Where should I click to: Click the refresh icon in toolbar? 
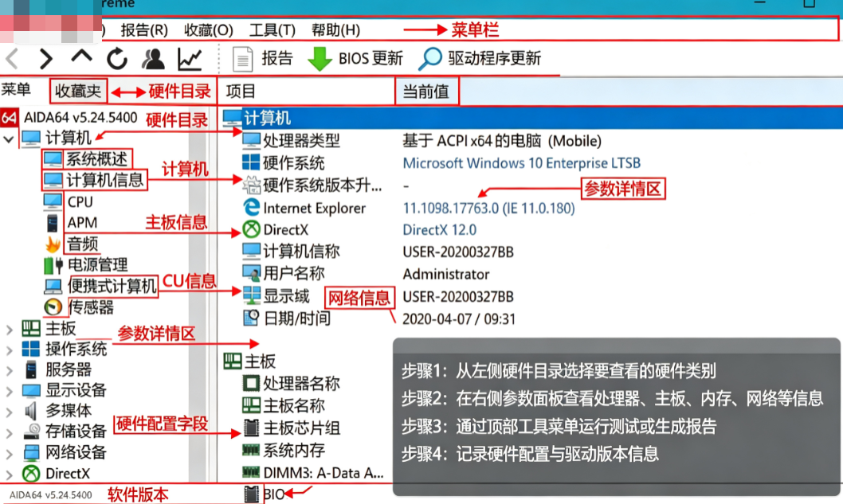(116, 59)
